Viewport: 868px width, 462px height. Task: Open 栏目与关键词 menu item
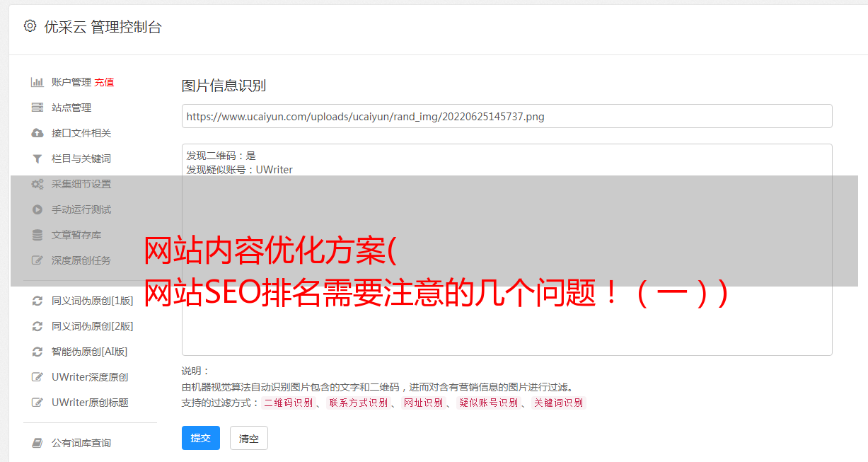81,158
